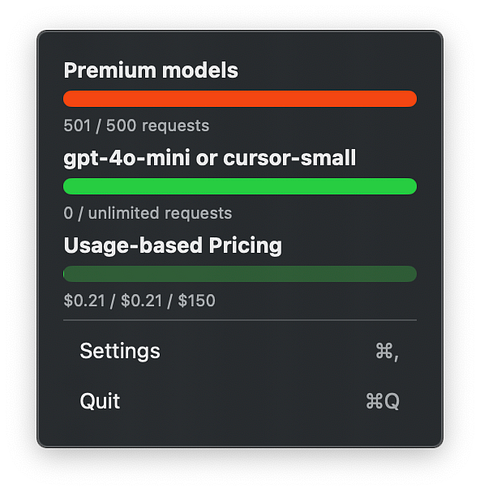This screenshot has width=480, height=491.
Task: Click the 0 / unlimited requests label
Action: click(148, 213)
